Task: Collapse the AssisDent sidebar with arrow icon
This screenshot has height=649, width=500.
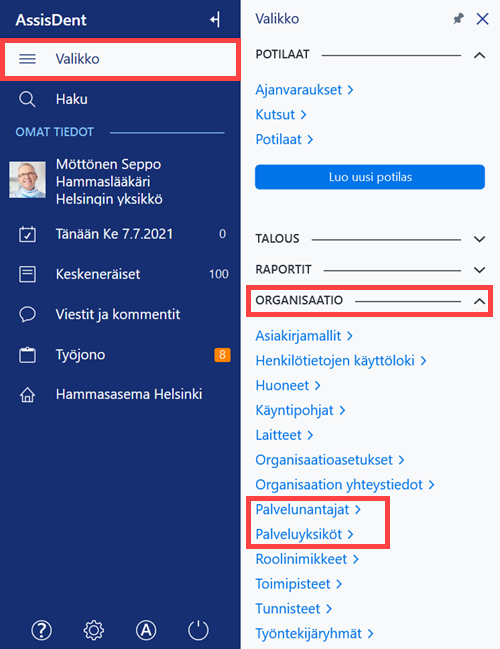Action: click(x=215, y=19)
